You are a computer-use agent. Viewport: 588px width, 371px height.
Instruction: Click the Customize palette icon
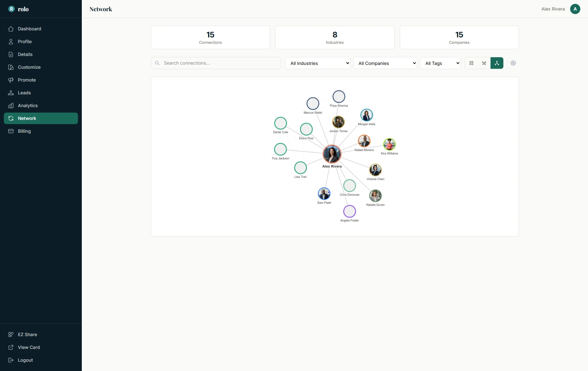pyautogui.click(x=11, y=67)
